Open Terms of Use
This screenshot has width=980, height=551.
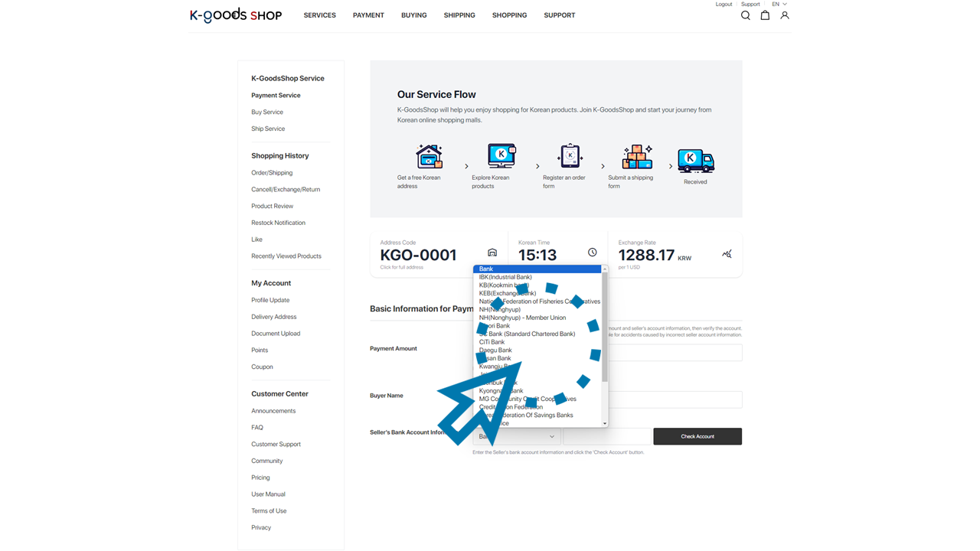(x=269, y=511)
